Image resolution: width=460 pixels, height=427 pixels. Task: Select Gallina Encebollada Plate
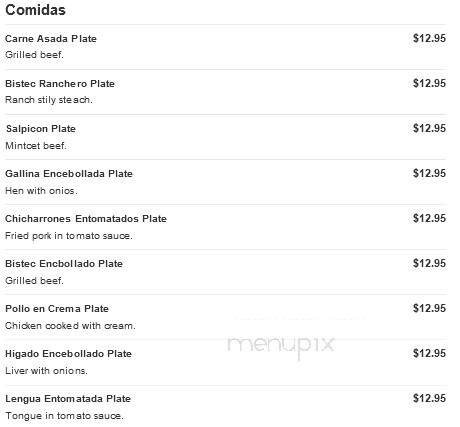point(69,174)
